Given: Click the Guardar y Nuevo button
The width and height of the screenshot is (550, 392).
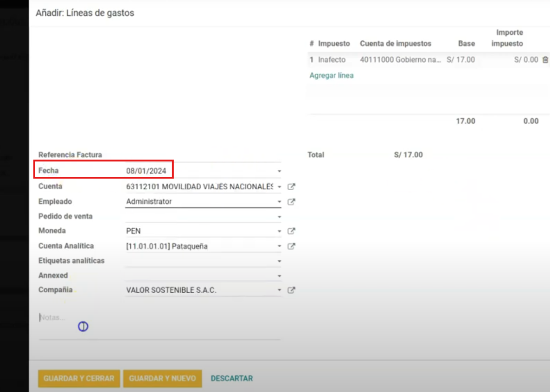Looking at the screenshot, I should (x=162, y=379).
